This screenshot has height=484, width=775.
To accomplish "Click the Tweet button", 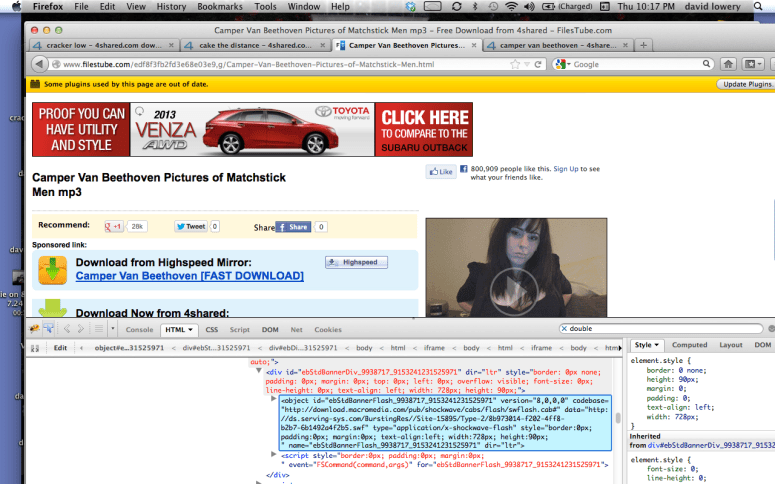I will (191, 227).
